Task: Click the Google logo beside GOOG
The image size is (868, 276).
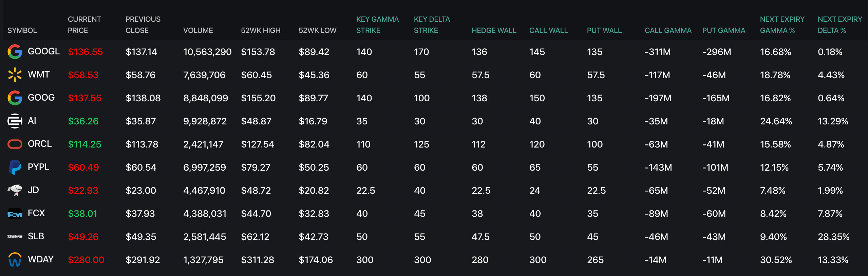Action: click(x=15, y=98)
